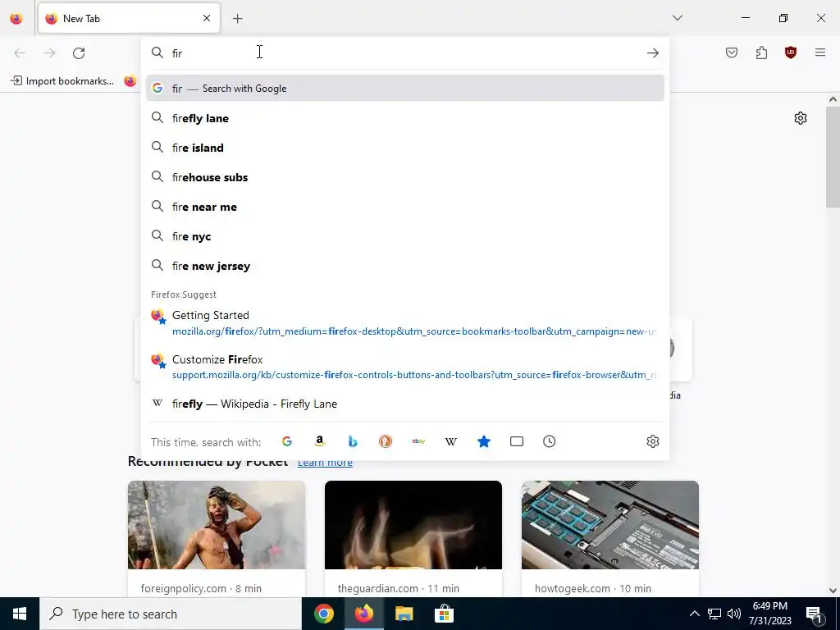Viewport: 840px width, 630px height.
Task: Click the taskbar 'Type here to search' box
Action: pos(171,614)
